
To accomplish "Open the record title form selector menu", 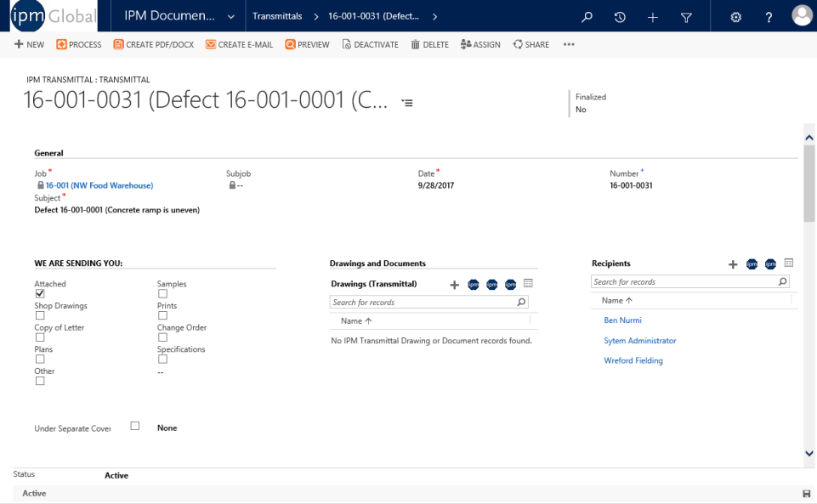I will pyautogui.click(x=407, y=103).
